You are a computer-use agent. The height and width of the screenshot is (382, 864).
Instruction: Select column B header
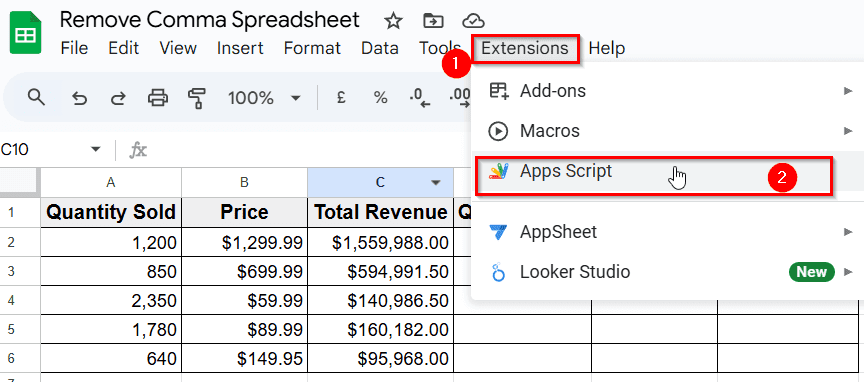pyautogui.click(x=244, y=182)
